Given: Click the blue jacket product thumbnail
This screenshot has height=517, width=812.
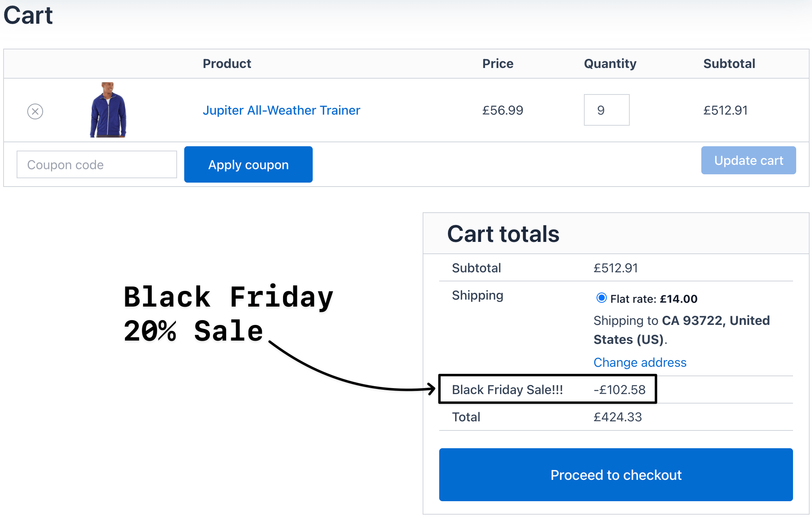Looking at the screenshot, I should tap(108, 110).
